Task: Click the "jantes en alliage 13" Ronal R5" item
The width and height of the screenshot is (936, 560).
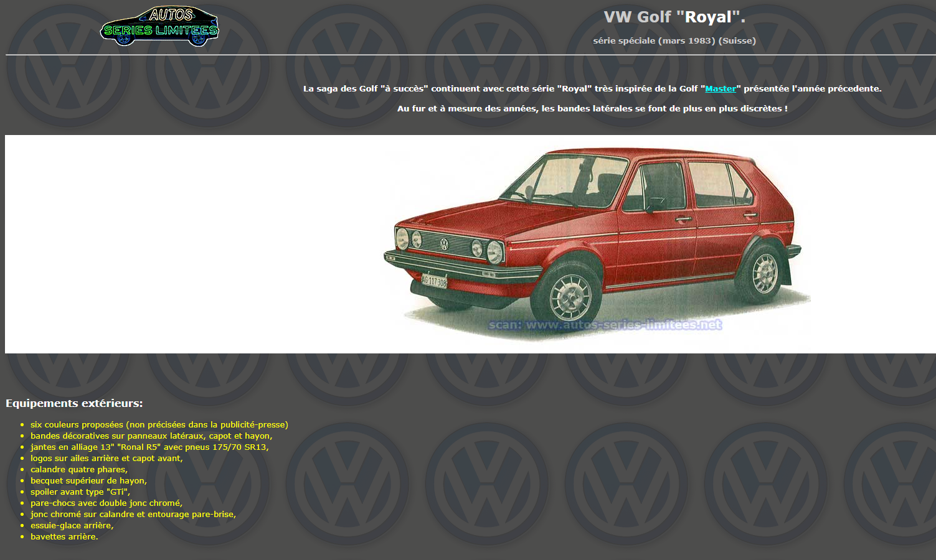Action: click(149, 447)
